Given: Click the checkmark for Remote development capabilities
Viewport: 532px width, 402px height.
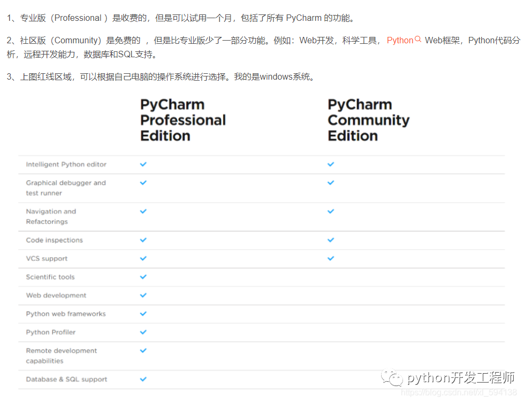Looking at the screenshot, I should click(143, 350).
